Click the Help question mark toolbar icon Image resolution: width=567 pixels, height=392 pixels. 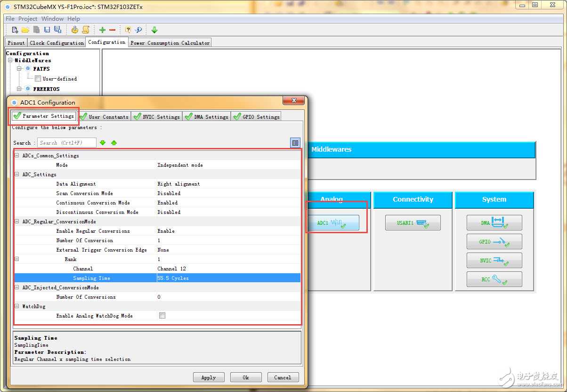[128, 30]
